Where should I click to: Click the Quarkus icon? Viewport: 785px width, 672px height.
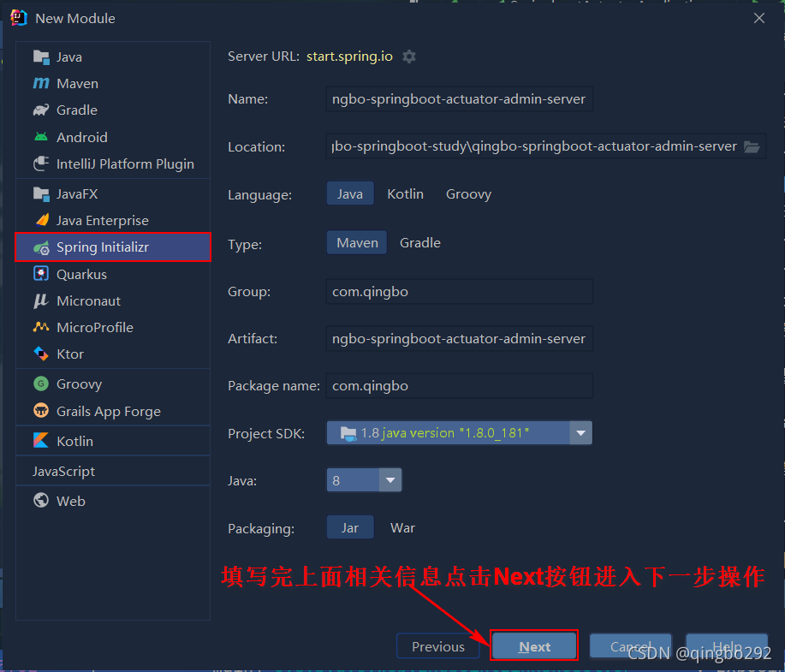point(41,274)
